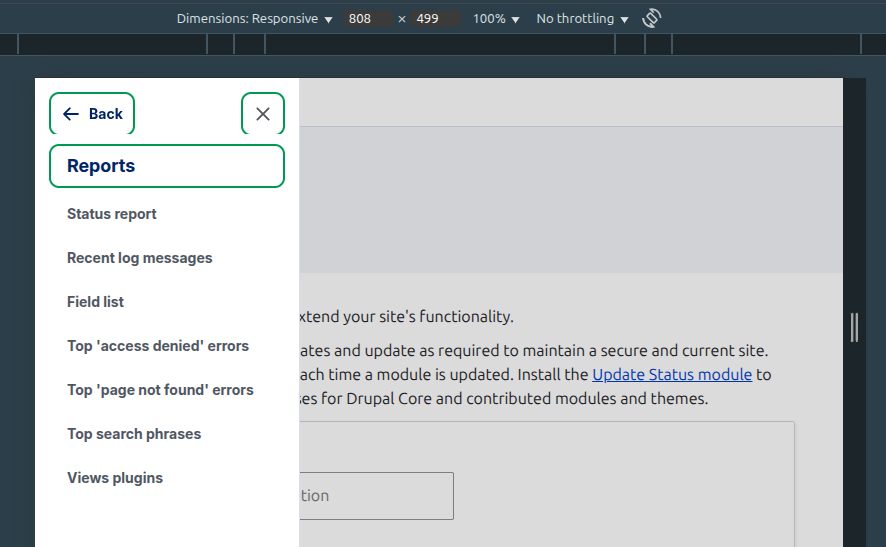Select the Reports menu heading

click(x=166, y=166)
